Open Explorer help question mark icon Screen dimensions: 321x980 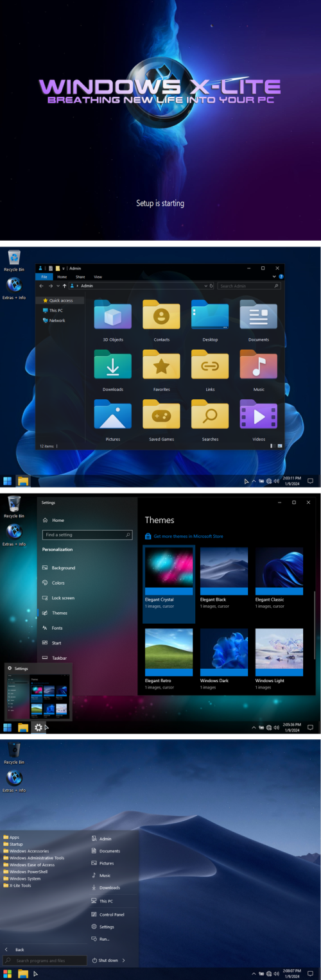tap(281, 277)
